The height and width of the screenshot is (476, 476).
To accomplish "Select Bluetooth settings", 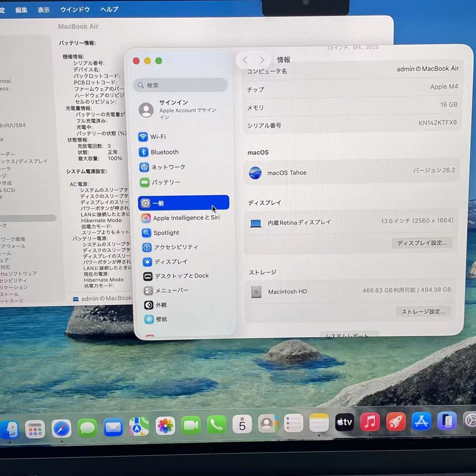I will [x=165, y=152].
